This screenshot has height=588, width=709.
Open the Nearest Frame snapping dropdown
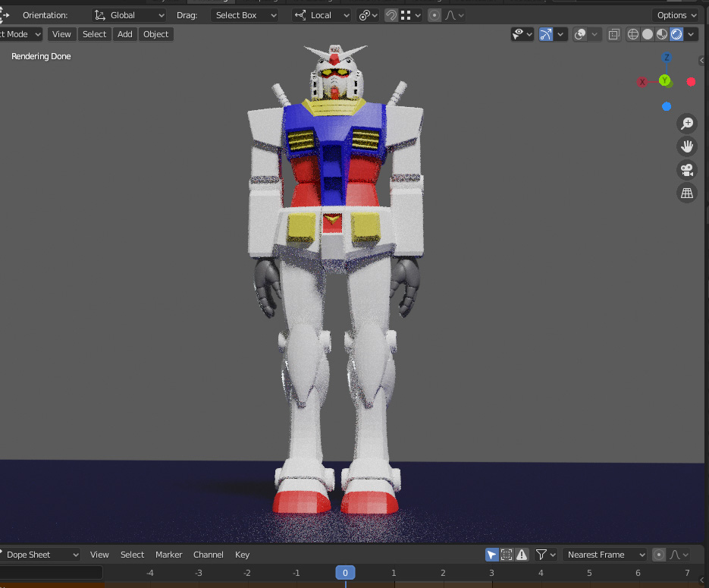click(x=605, y=555)
